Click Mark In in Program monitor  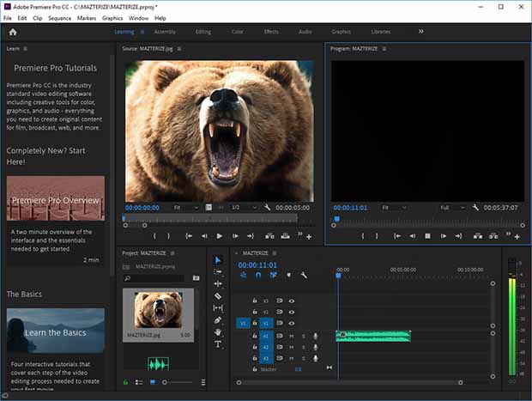point(363,236)
